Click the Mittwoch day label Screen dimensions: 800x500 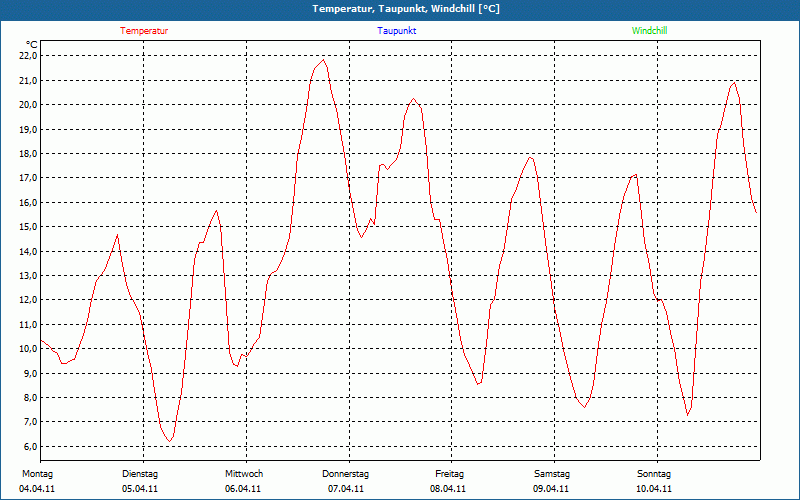[x=244, y=474]
